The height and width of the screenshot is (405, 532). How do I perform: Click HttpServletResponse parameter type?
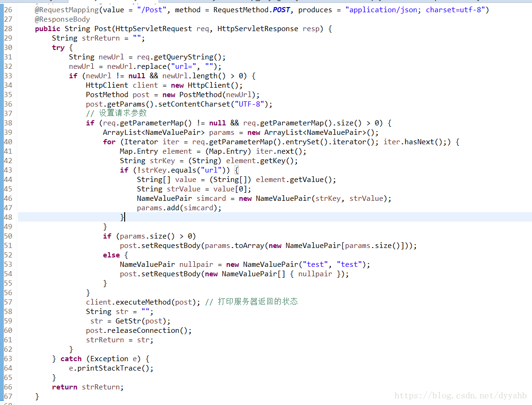tap(258, 29)
